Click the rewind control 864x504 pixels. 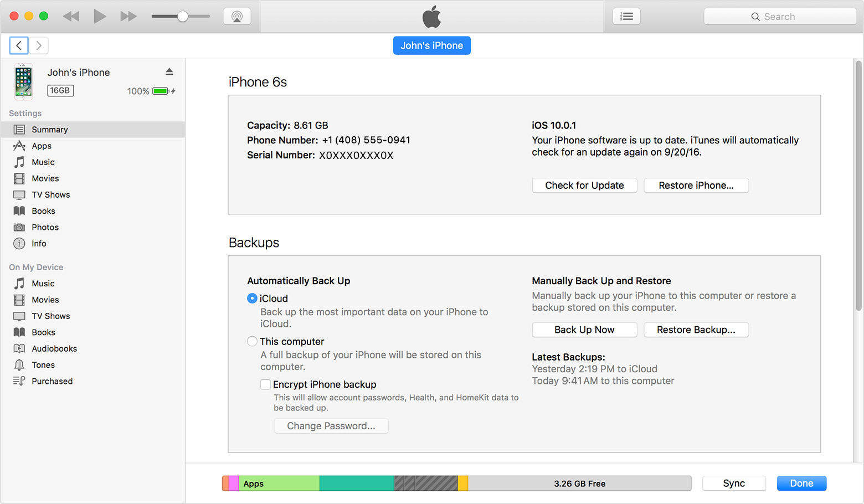71,16
